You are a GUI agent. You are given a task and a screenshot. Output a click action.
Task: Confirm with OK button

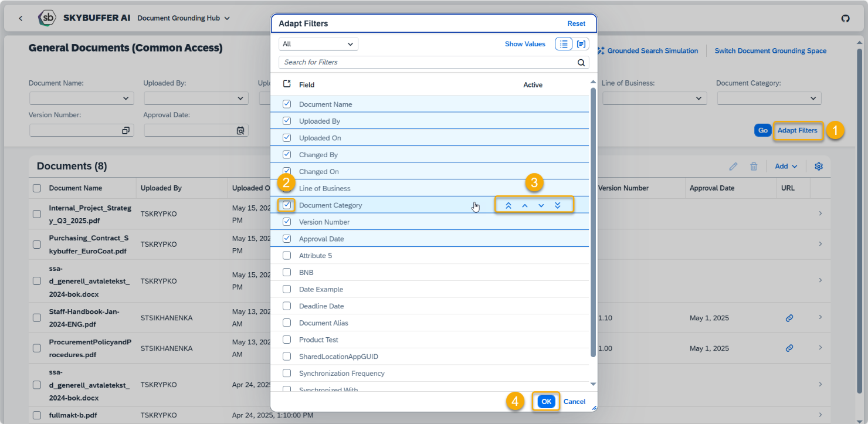pos(547,402)
